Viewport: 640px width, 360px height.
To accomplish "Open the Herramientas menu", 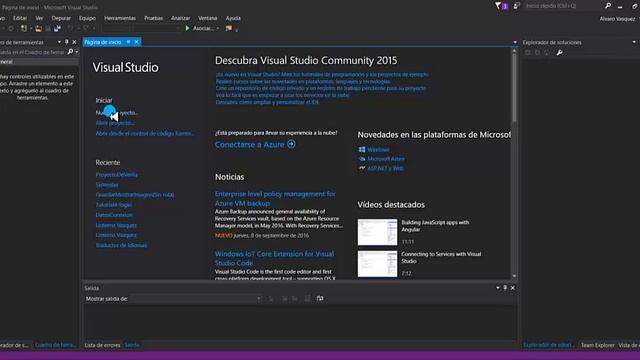I will (x=120, y=18).
